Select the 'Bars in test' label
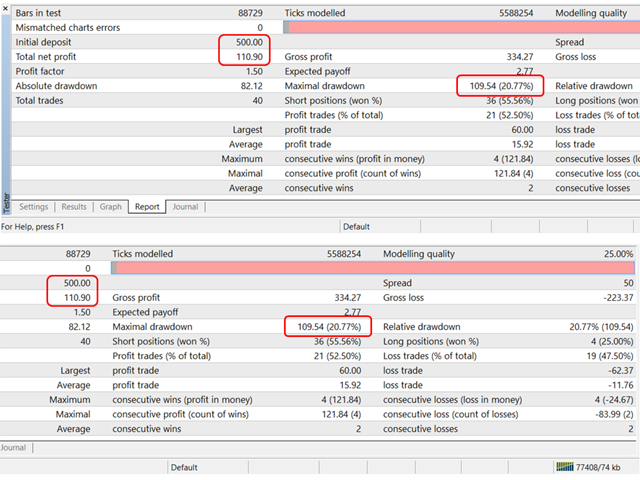The width and height of the screenshot is (640, 480). [38, 13]
